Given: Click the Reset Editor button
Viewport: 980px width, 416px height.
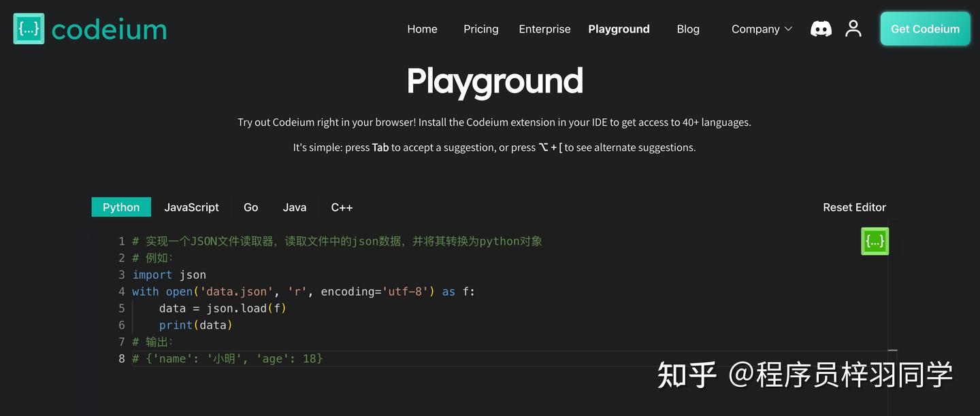Looking at the screenshot, I should (854, 207).
